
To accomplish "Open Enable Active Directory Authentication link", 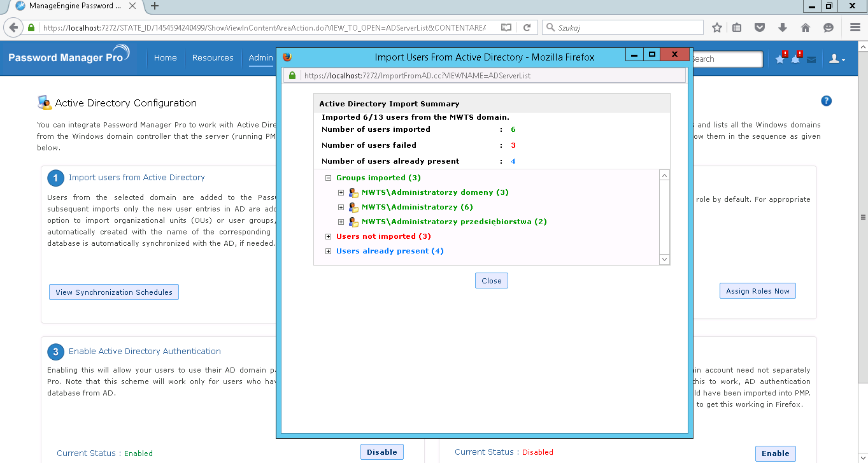I will pos(145,352).
